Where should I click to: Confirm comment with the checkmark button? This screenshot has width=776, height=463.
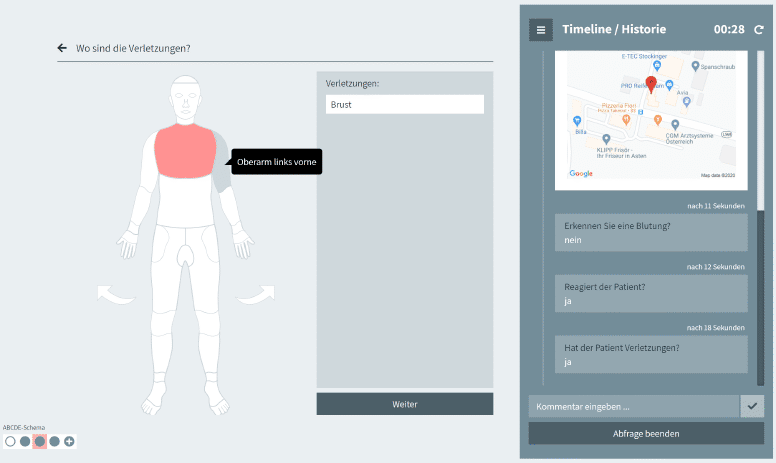752,406
